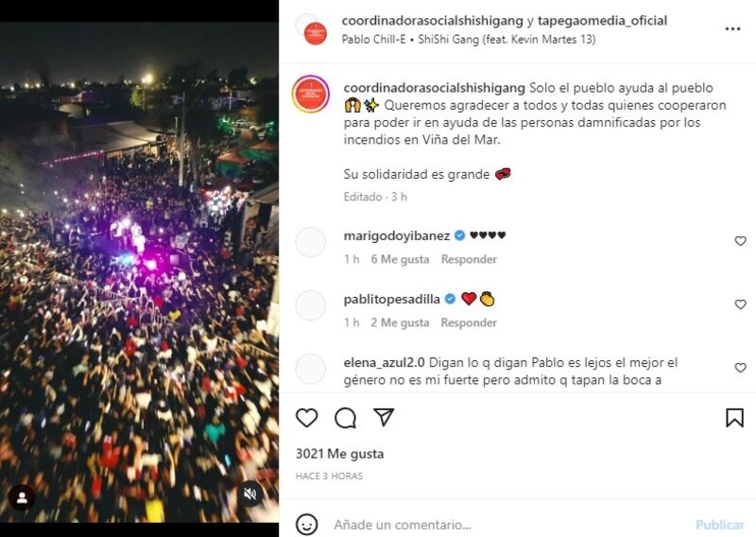
Task: Open tapegaomedia_oficial profile link
Action: (x=602, y=21)
